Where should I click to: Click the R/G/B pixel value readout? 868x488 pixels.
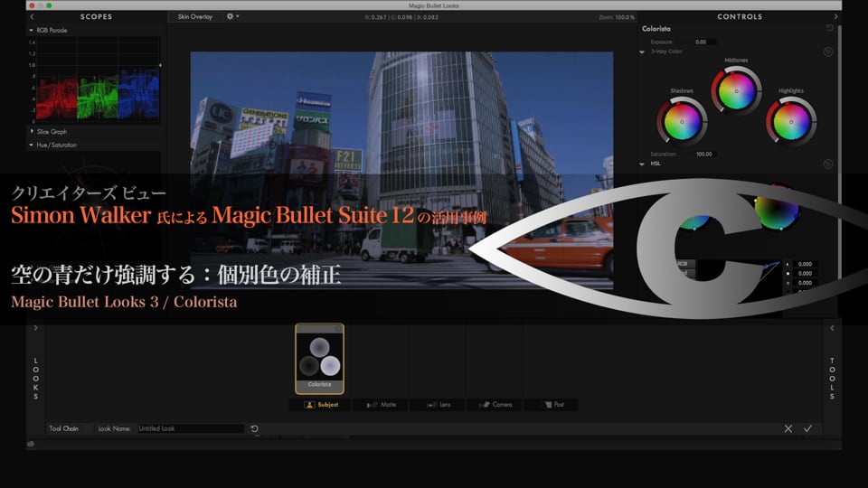[401, 17]
